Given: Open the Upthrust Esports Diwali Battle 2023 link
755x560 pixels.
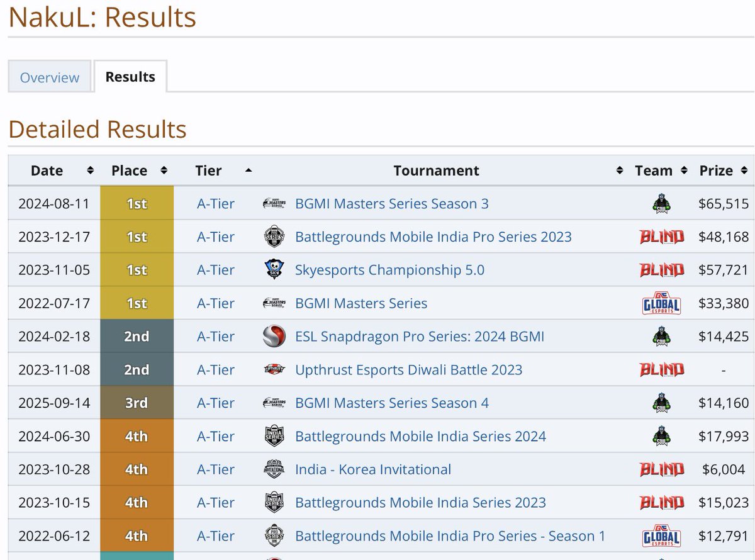Looking at the screenshot, I should [x=408, y=370].
